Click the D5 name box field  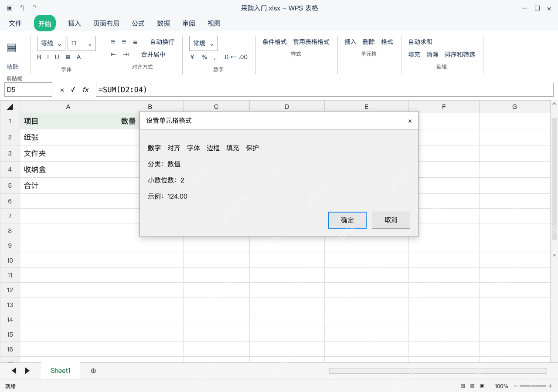28,90
